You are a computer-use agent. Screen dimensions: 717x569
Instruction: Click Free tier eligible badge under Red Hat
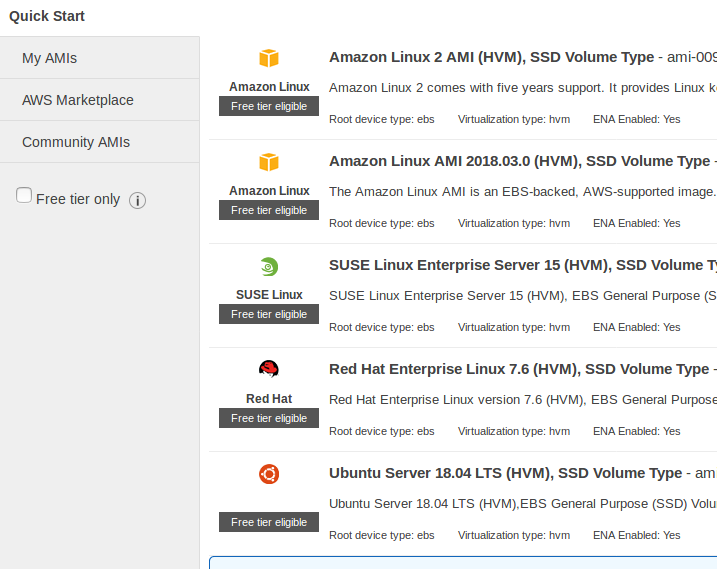pyautogui.click(x=269, y=418)
